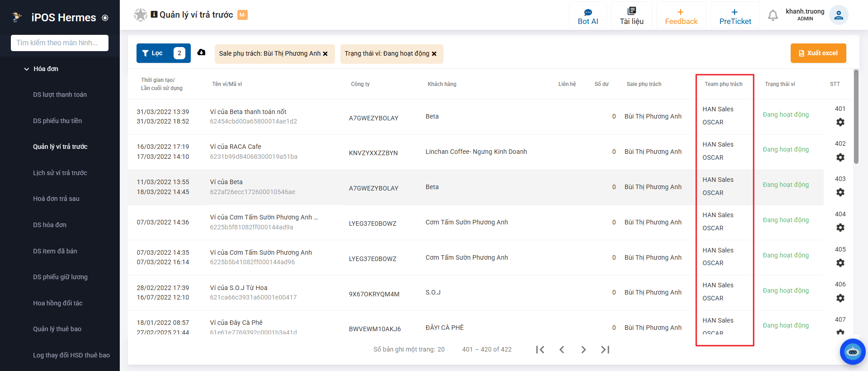This screenshot has width=868, height=371.
Task: Click the info icon before Quản lý ví trả trước
Action: click(154, 14)
